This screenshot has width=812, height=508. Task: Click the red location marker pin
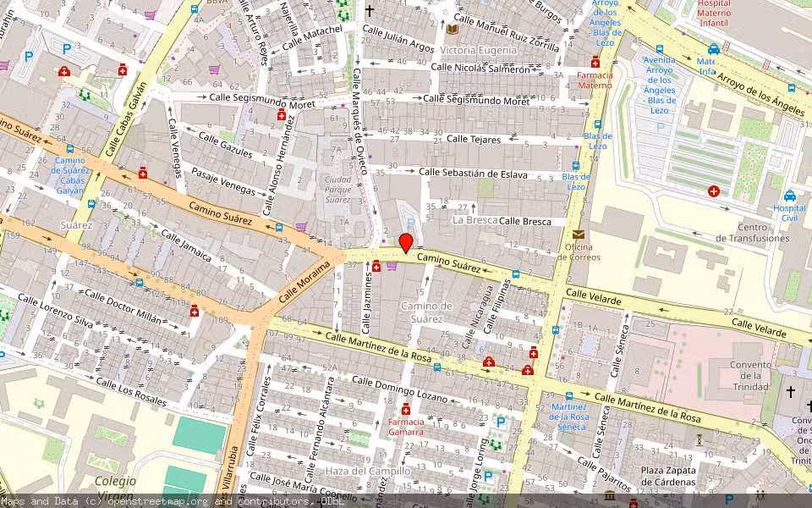pyautogui.click(x=406, y=244)
